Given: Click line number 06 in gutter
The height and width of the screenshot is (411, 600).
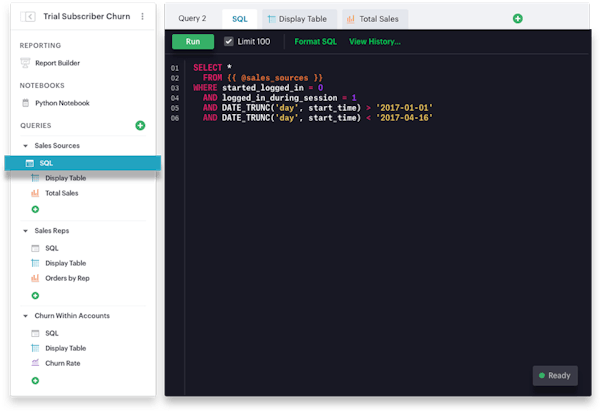Looking at the screenshot, I should (175, 118).
